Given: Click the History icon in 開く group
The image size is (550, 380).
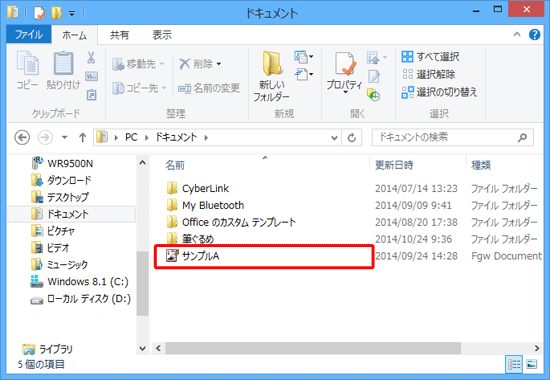Looking at the screenshot, I should pos(374,95).
